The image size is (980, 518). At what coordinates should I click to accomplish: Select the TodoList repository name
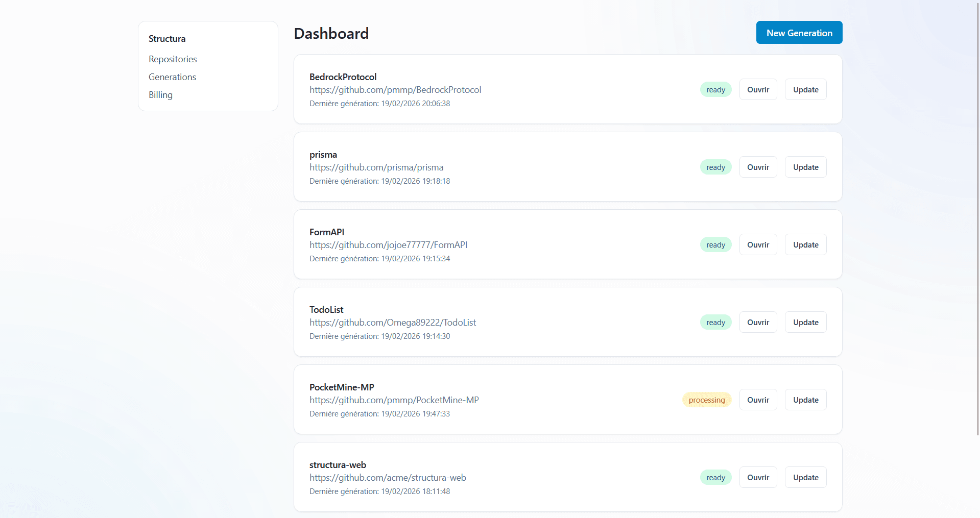(x=326, y=309)
